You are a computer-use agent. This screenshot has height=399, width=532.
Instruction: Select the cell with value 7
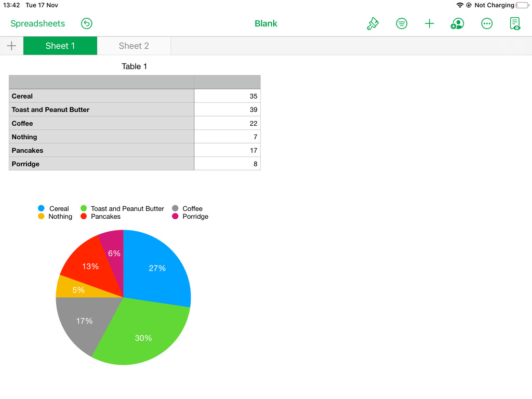coord(228,137)
